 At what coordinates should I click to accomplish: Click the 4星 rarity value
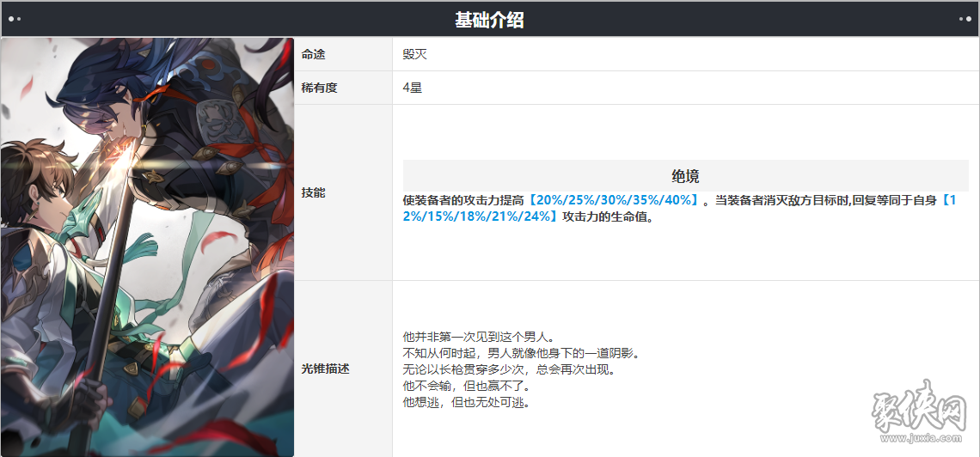coord(413,88)
